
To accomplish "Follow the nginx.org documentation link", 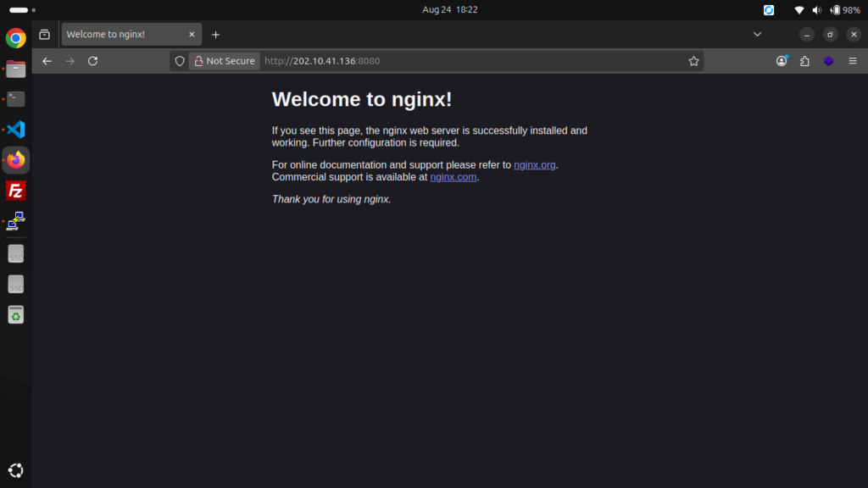I will pyautogui.click(x=534, y=165).
